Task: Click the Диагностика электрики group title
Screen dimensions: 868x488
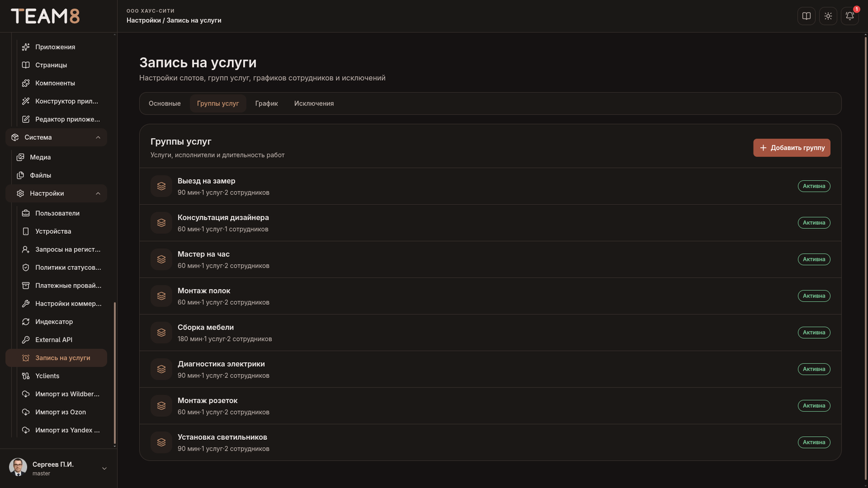Action: point(221,364)
